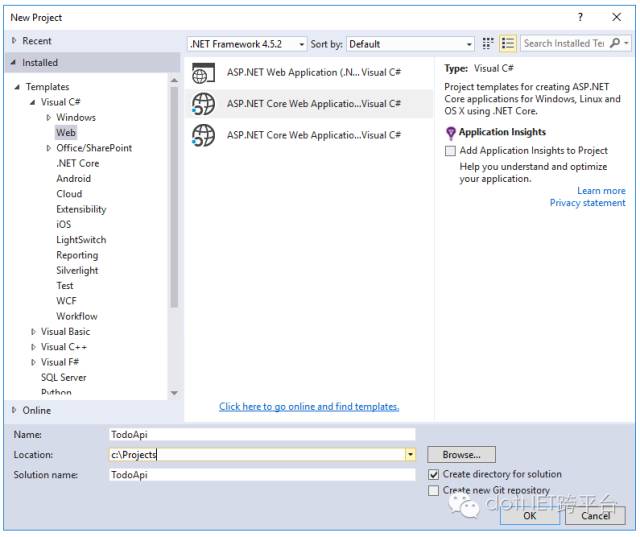Image resolution: width=640 pixels, height=537 pixels.
Task: Click the scroll up arrow in templates tree
Action: click(x=174, y=80)
